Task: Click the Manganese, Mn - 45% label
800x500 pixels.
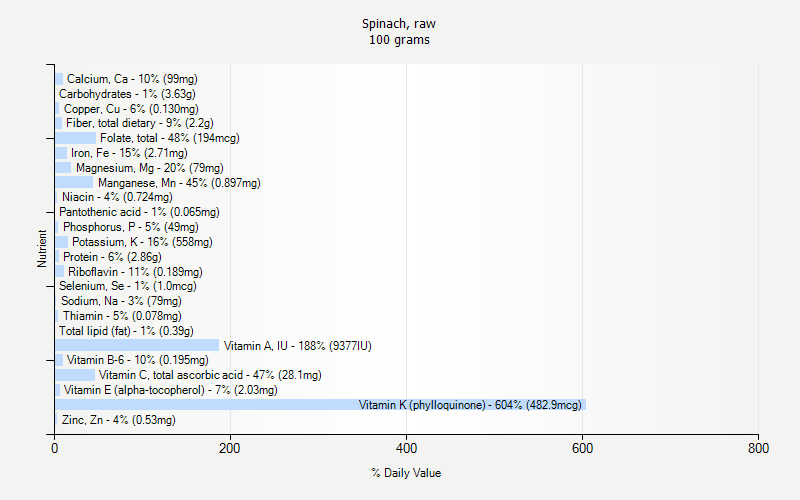Action: tap(179, 183)
